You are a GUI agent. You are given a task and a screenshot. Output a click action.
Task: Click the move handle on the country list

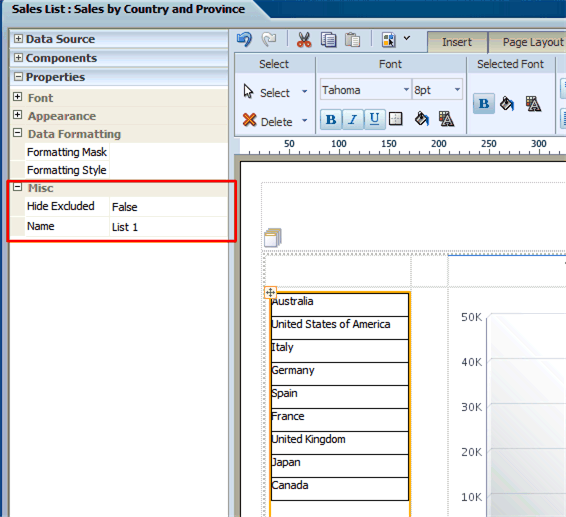[x=270, y=292]
